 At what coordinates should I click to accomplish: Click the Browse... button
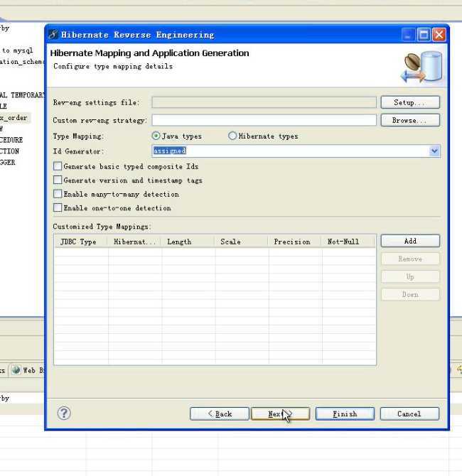click(x=410, y=120)
